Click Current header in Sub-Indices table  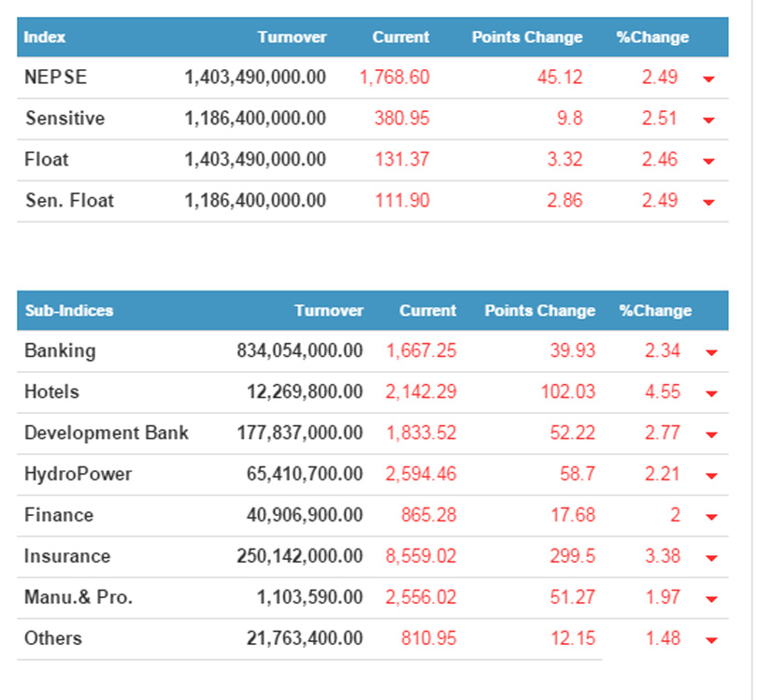[x=428, y=310]
